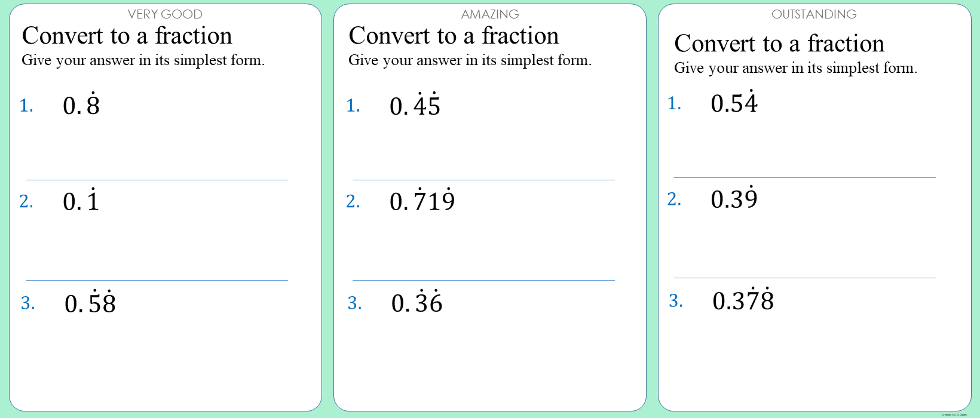Click the 'Created by' credit text

pyautogui.click(x=954, y=414)
